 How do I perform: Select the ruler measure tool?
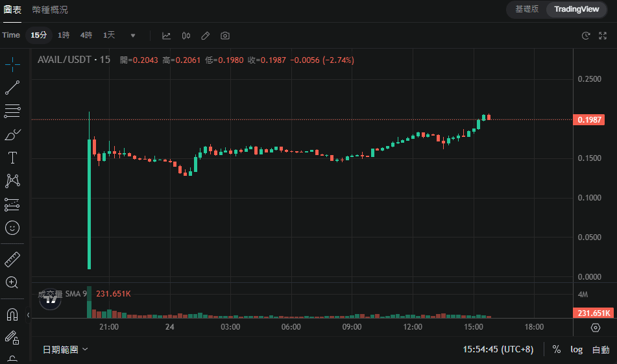pos(12,260)
